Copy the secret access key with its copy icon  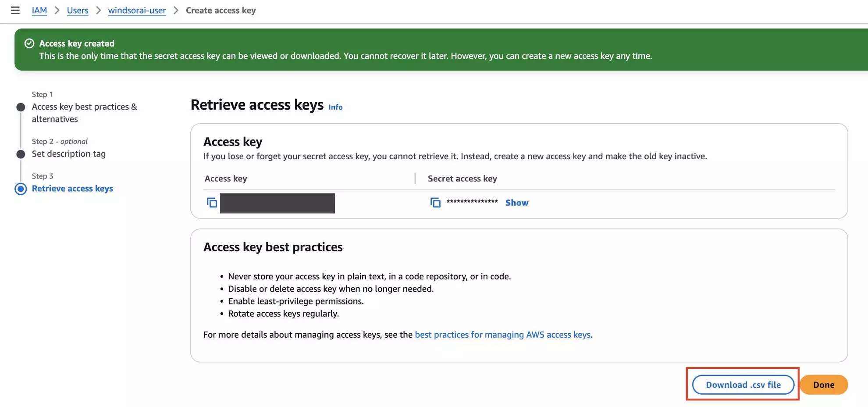click(x=435, y=203)
